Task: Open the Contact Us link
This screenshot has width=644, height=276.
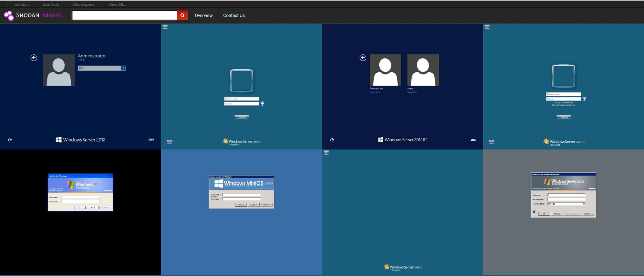Action: click(234, 16)
